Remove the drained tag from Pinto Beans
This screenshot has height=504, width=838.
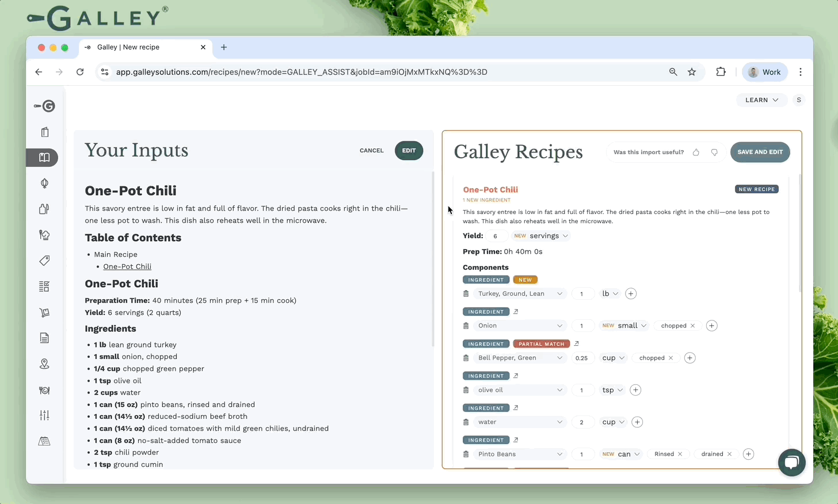(x=729, y=455)
